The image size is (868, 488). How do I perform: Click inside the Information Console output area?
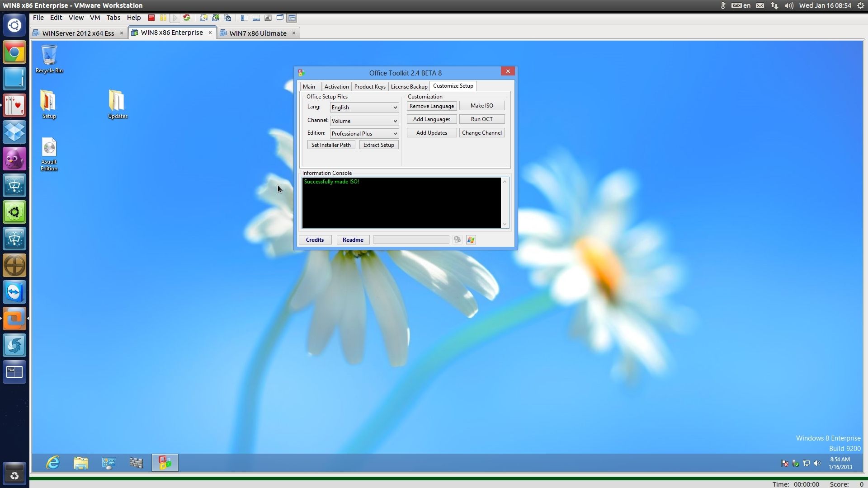click(x=401, y=202)
